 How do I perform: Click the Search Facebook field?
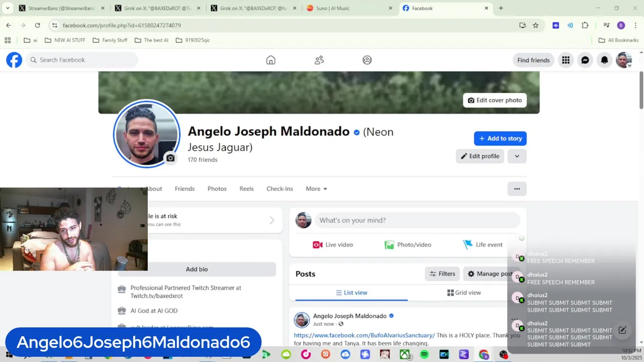coord(82,60)
